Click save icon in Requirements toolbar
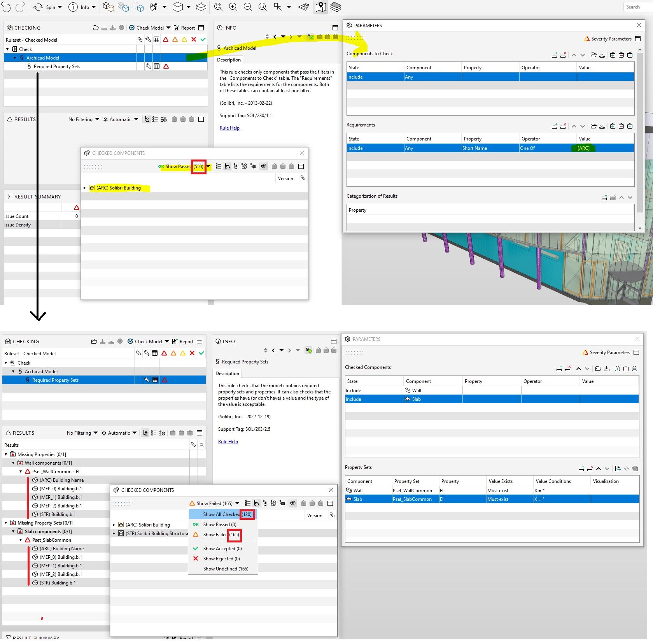This screenshot has width=653, height=644. 602,126
